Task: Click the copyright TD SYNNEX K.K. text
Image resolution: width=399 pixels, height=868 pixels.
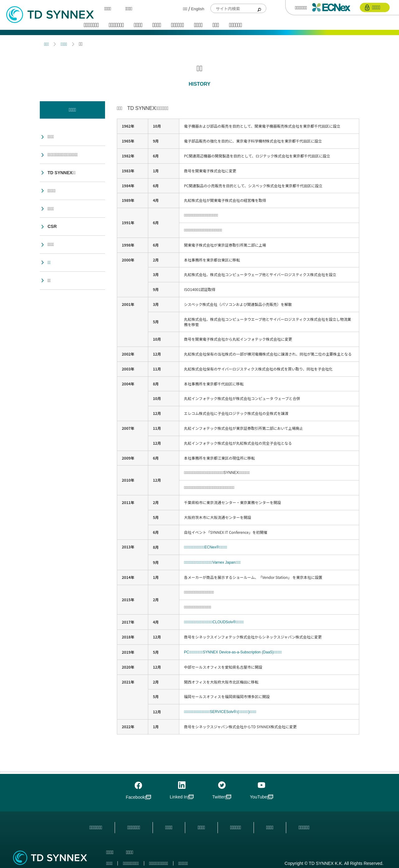Action: (333, 863)
